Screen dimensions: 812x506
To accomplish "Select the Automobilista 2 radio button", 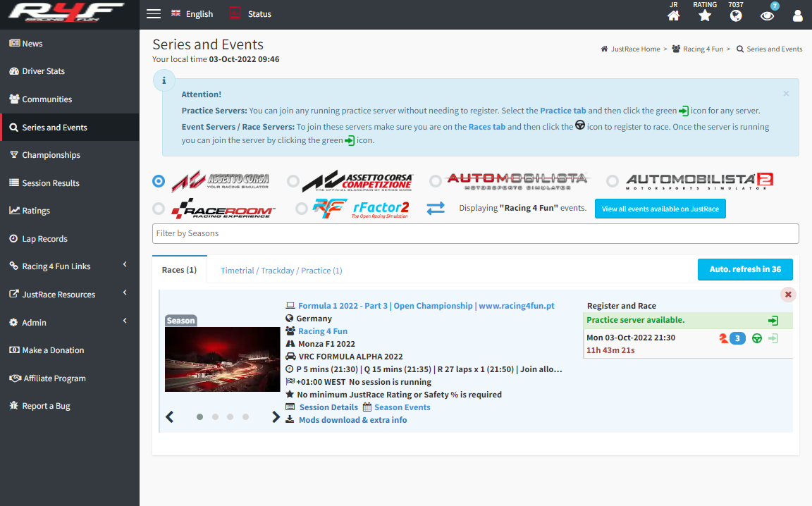I will coord(613,180).
